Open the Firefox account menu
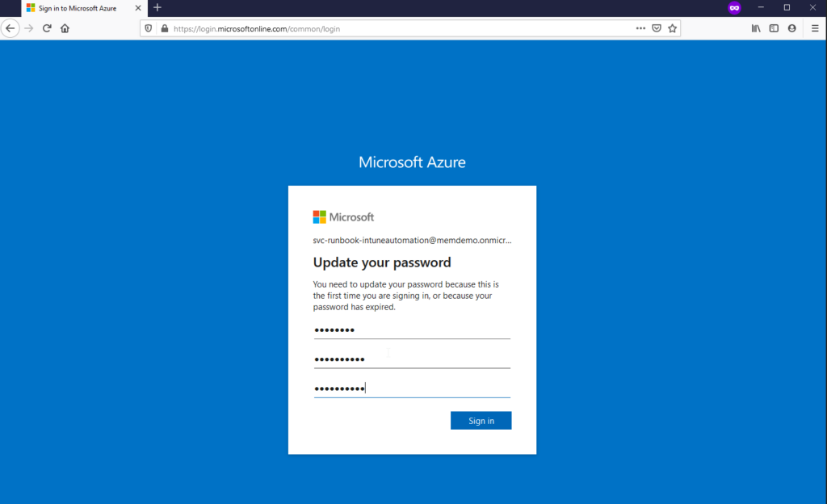Viewport: 827px width, 504px height. click(791, 28)
